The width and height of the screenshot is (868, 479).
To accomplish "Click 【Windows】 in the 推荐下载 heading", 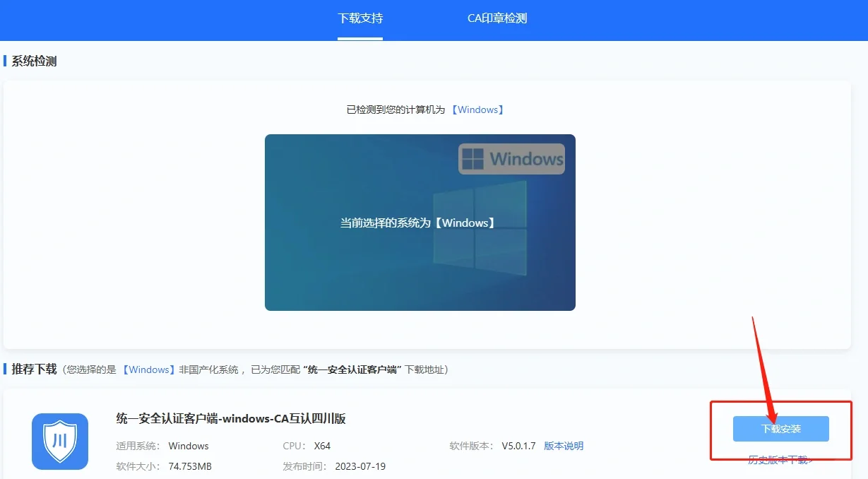I will [148, 369].
